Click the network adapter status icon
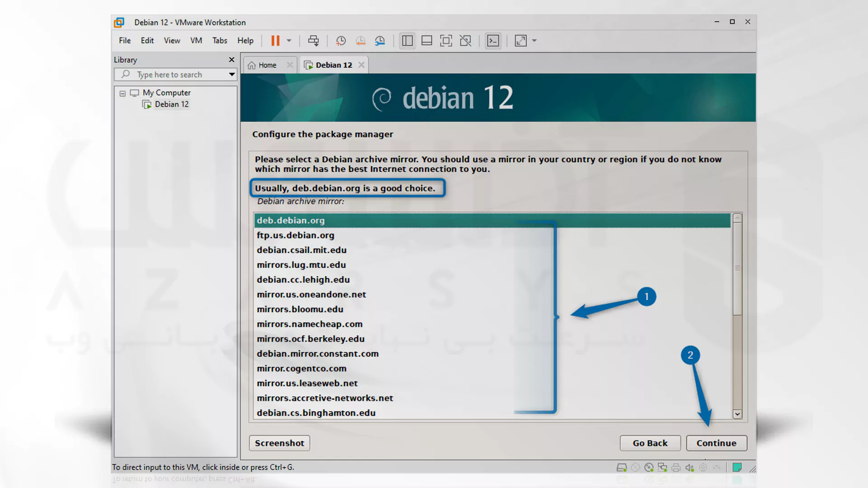 pyautogui.click(x=662, y=468)
